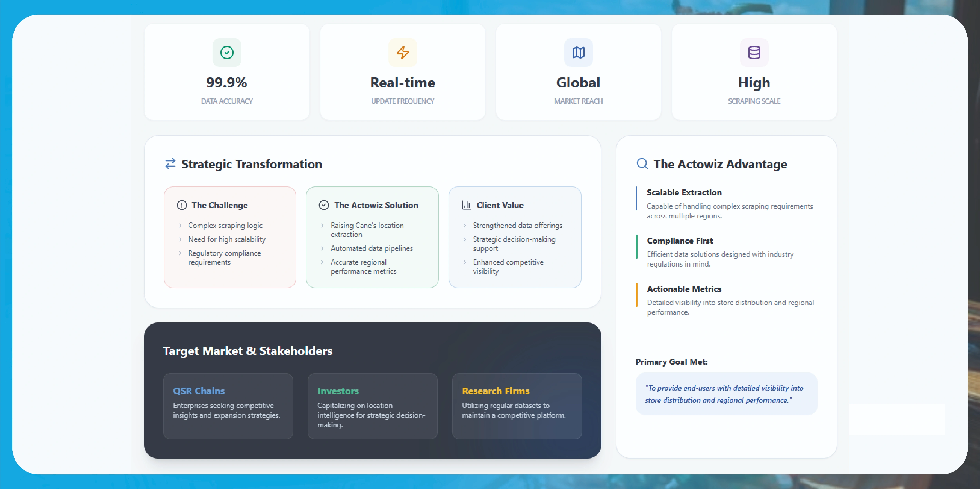Click the chevron before Accurate regional performance metrics
Viewport: 980px width, 489px height.
[322, 262]
